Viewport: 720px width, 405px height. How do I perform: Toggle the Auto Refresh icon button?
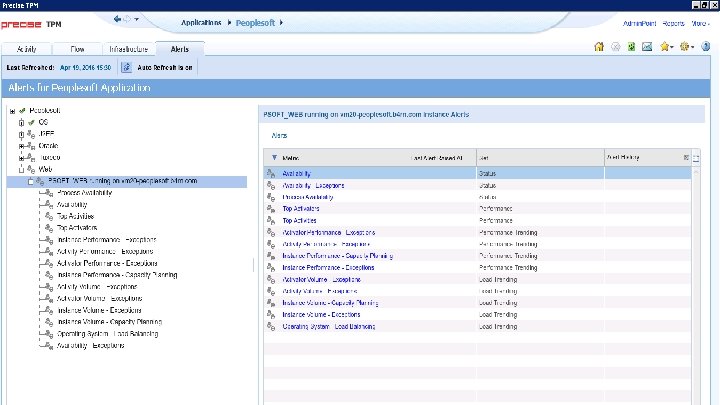click(x=126, y=68)
